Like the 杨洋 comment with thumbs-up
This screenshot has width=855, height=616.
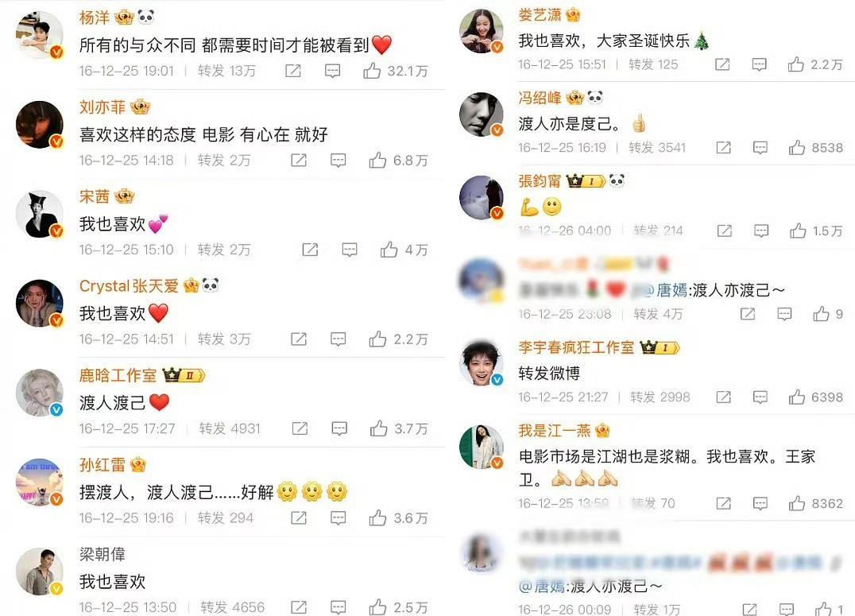click(x=372, y=71)
